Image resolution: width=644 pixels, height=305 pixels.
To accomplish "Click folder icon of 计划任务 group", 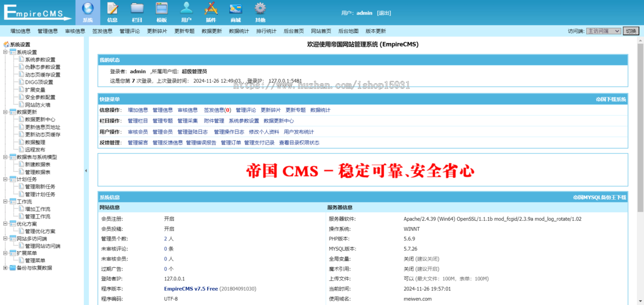I will coord(13,179).
